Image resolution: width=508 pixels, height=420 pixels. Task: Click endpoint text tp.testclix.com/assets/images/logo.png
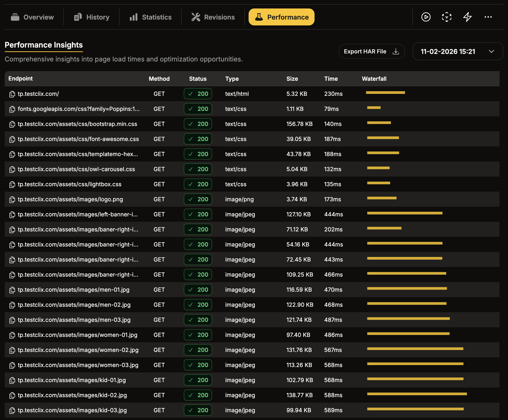[70, 199]
